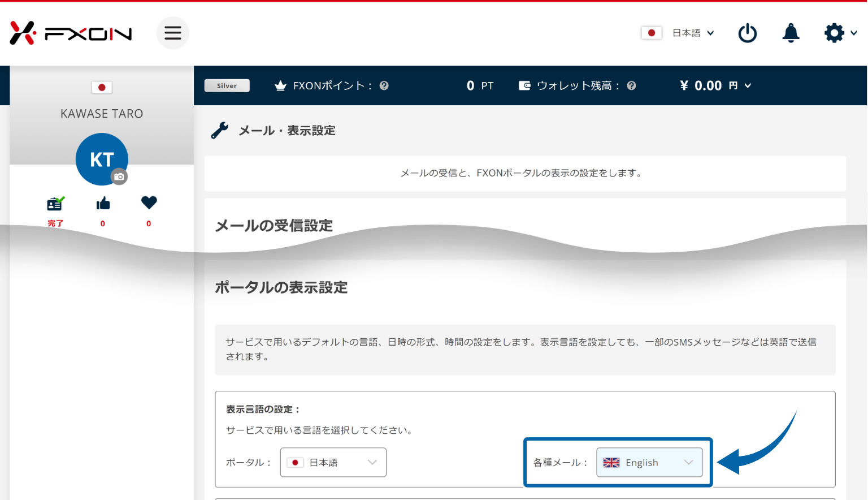Click the FXON logo
868x500 pixels.
(x=71, y=33)
